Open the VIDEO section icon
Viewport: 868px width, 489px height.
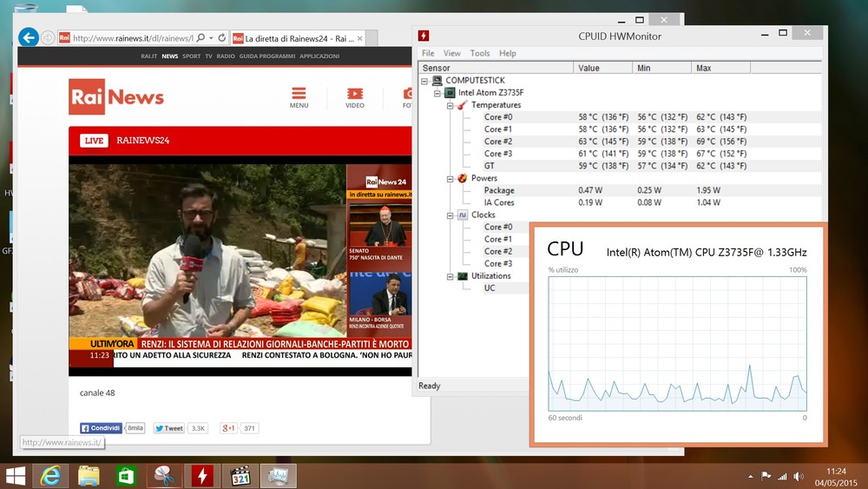(355, 97)
